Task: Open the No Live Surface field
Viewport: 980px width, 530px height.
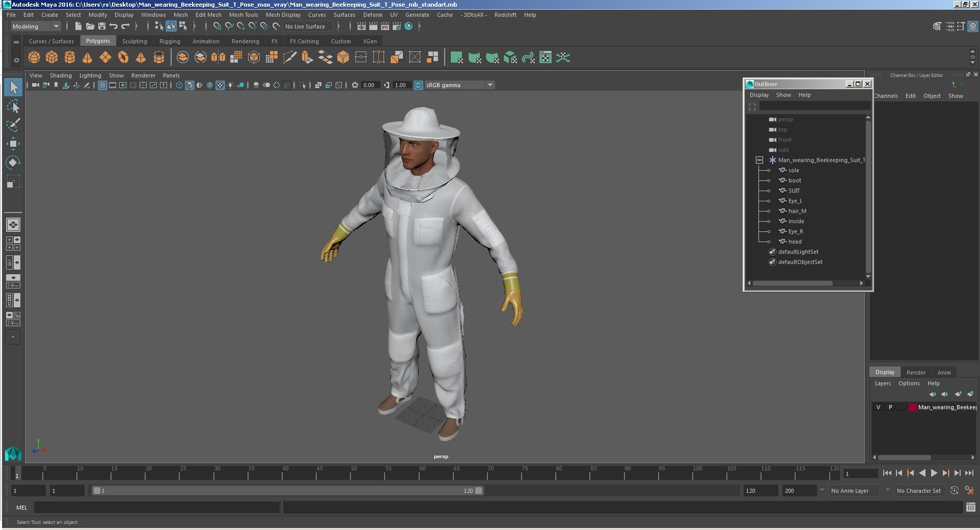Action: (308, 26)
